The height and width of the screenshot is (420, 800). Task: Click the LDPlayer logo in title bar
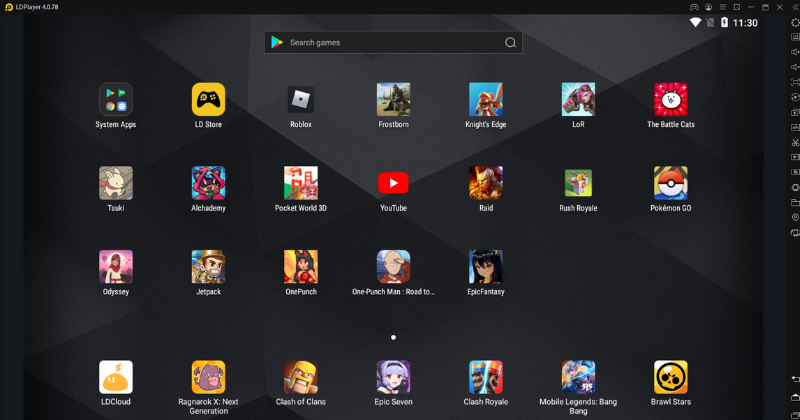pos(9,7)
